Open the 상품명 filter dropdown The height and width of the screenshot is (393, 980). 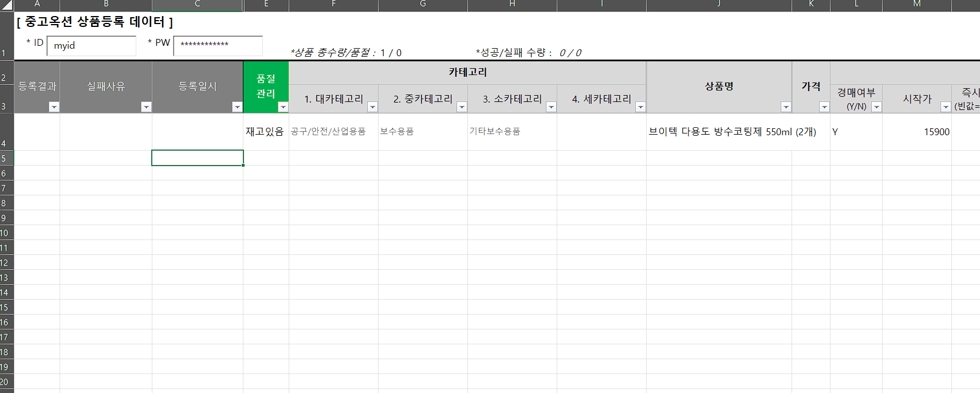pyautogui.click(x=786, y=107)
